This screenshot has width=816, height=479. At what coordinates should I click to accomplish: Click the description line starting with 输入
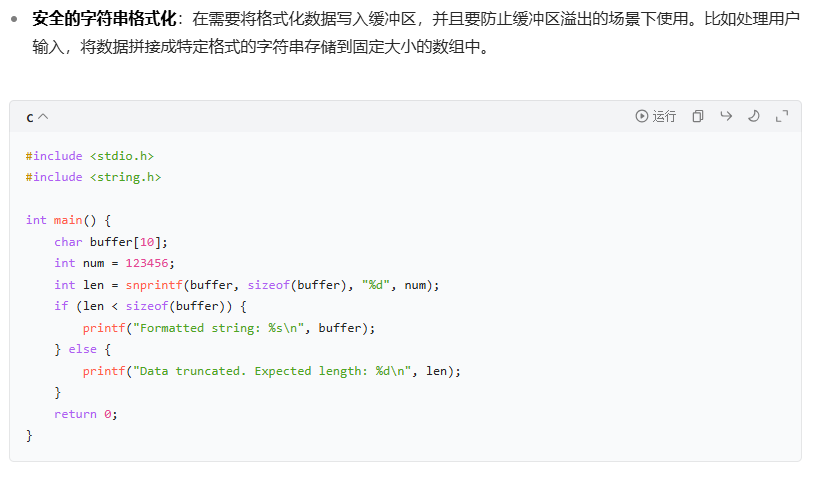260,46
